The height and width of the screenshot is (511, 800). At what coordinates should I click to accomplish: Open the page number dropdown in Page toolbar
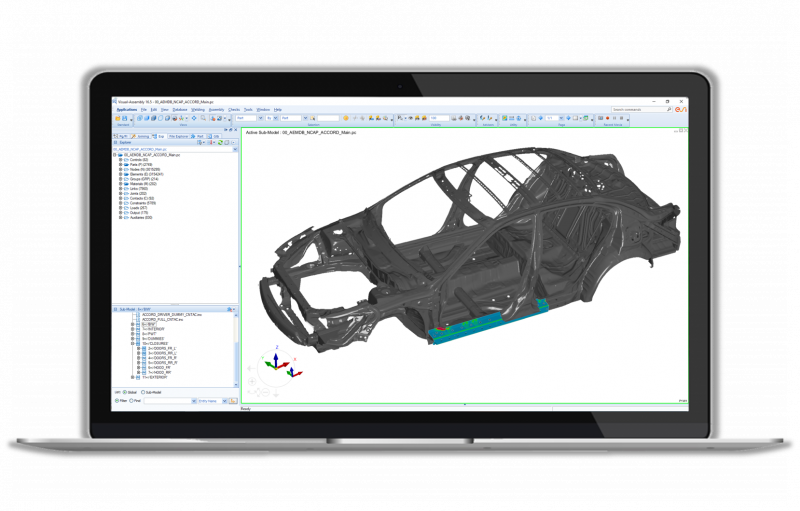[x=561, y=118]
